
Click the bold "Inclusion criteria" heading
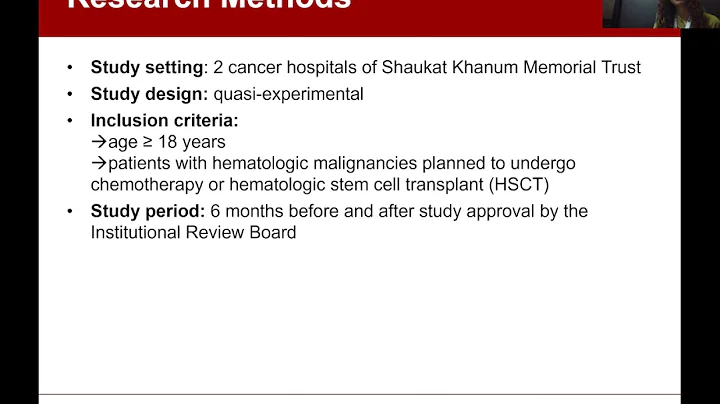click(x=155, y=122)
